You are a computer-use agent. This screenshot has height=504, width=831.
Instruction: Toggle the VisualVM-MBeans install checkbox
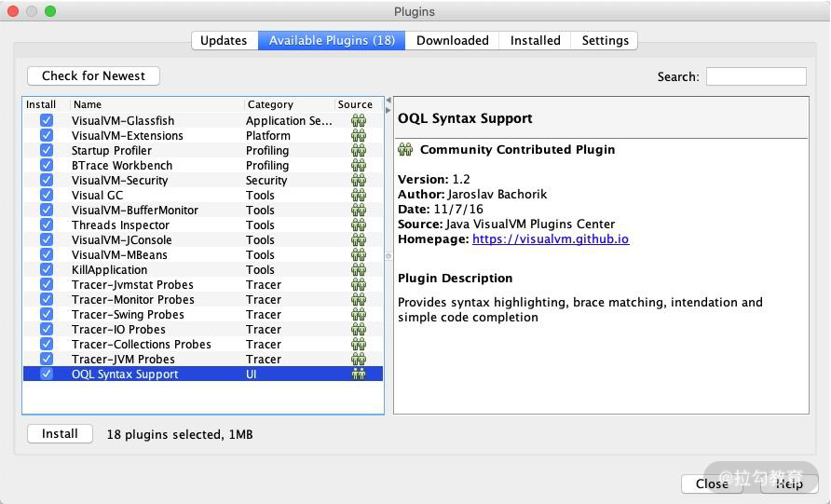47,255
